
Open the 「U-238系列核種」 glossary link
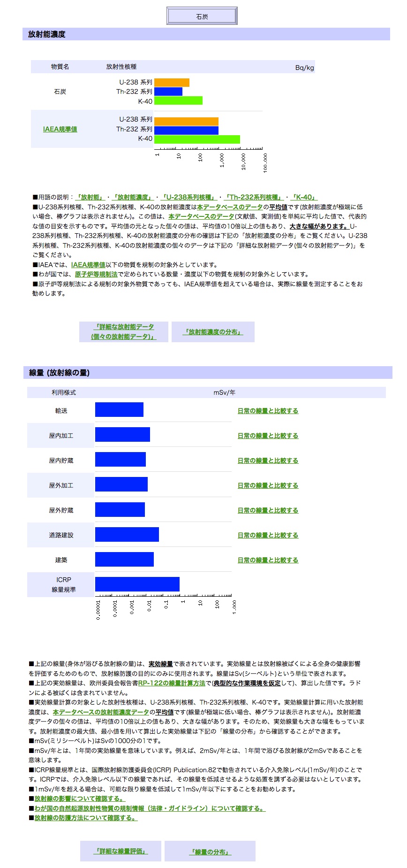click(x=188, y=197)
